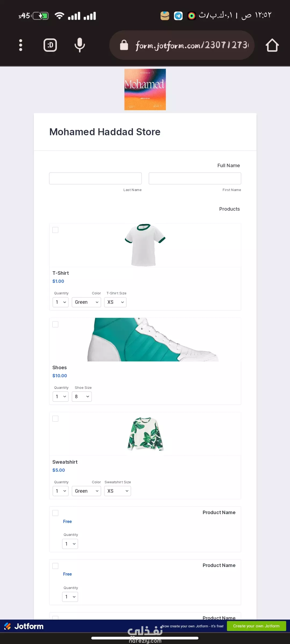Screen dimensions: 290x644
Task: Click Create your own Jotform button
Action: (x=256, y=626)
